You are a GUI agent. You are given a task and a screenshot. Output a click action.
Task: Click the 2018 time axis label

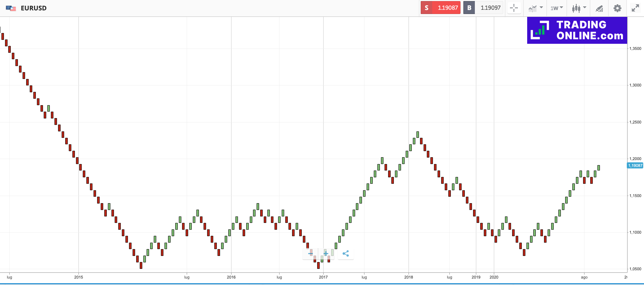coord(409,277)
